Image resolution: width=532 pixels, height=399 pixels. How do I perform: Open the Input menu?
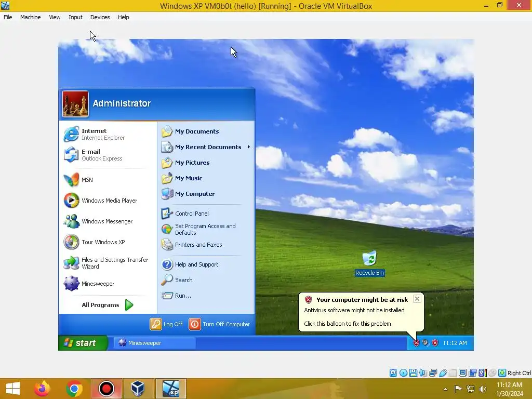pos(75,17)
